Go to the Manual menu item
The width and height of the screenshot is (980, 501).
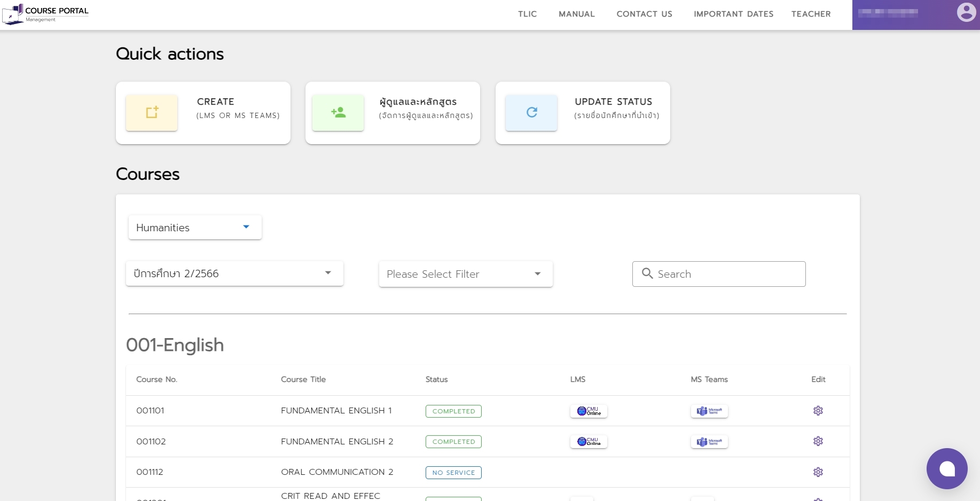pos(576,14)
